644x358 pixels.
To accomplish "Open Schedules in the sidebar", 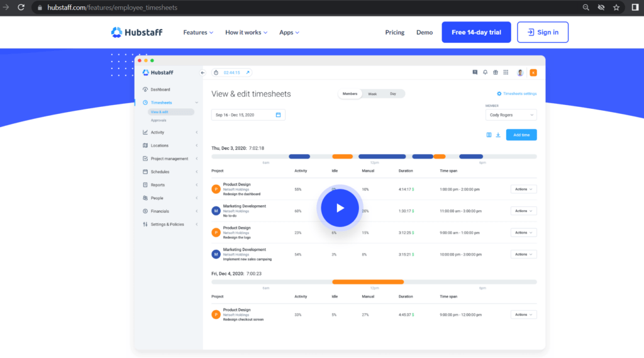I will point(156,172).
